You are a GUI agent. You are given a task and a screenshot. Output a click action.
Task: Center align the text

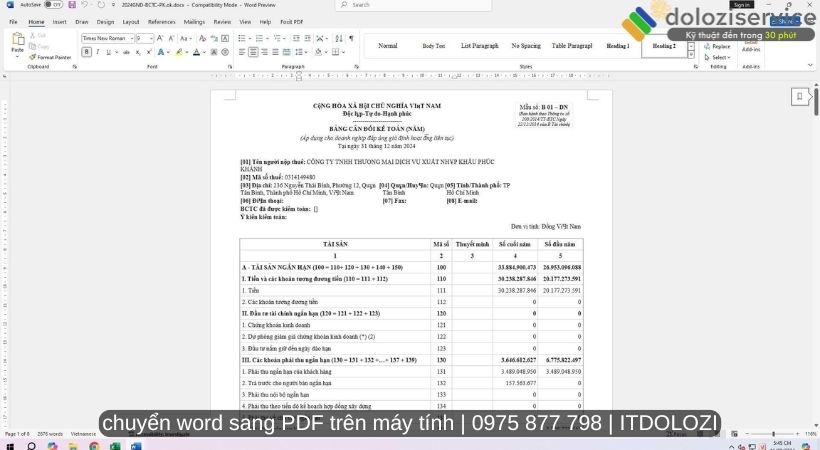click(x=253, y=52)
